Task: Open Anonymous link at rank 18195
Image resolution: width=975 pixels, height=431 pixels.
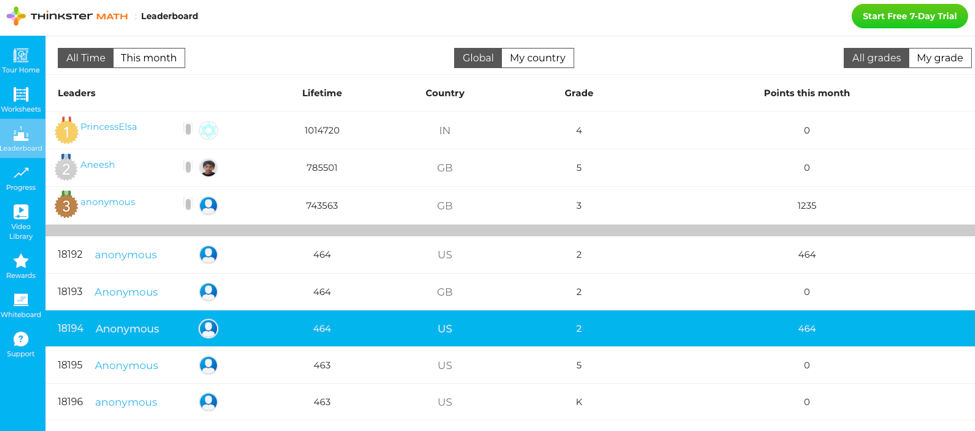Action: pos(126,365)
